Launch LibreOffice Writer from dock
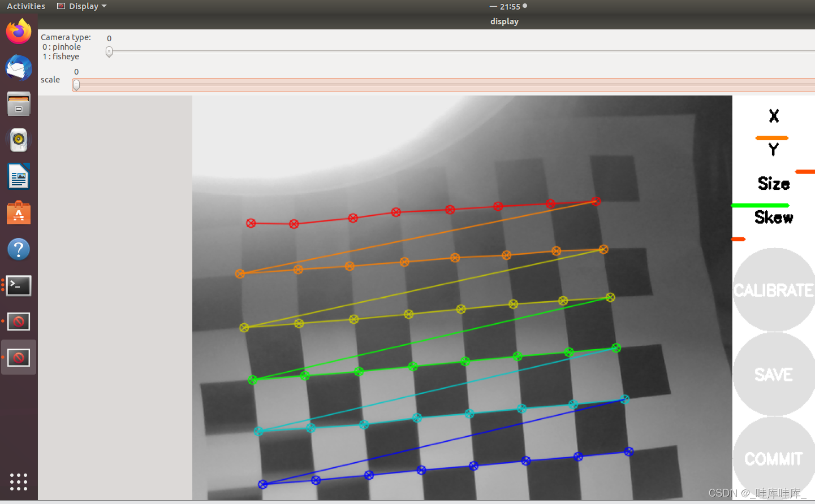This screenshot has width=815, height=504. tap(19, 176)
